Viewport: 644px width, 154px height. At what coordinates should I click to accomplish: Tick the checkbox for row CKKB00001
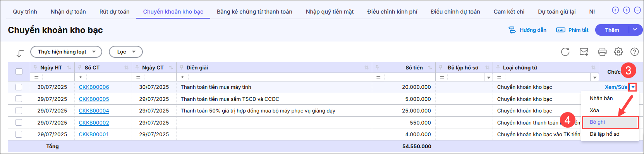[19, 134]
